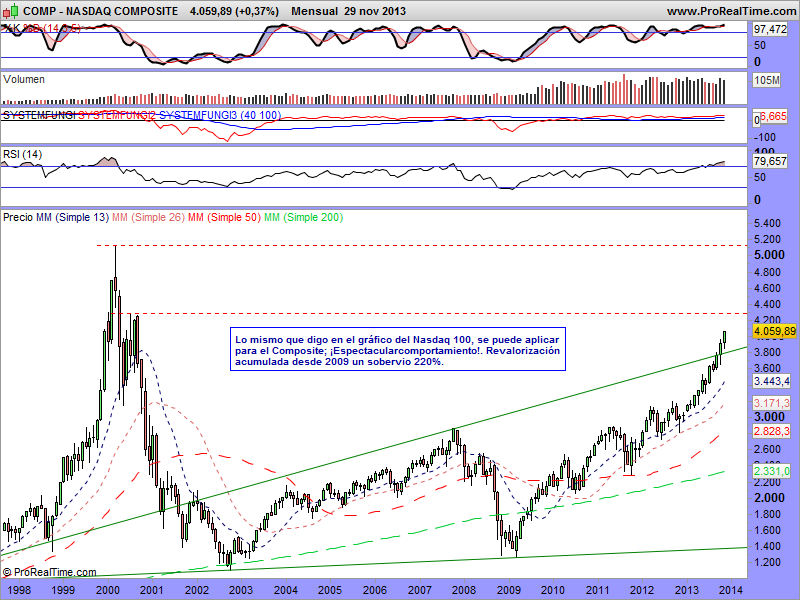The width and height of the screenshot is (800, 600).
Task: Select the RSI (14) indicator label
Action: (22, 154)
